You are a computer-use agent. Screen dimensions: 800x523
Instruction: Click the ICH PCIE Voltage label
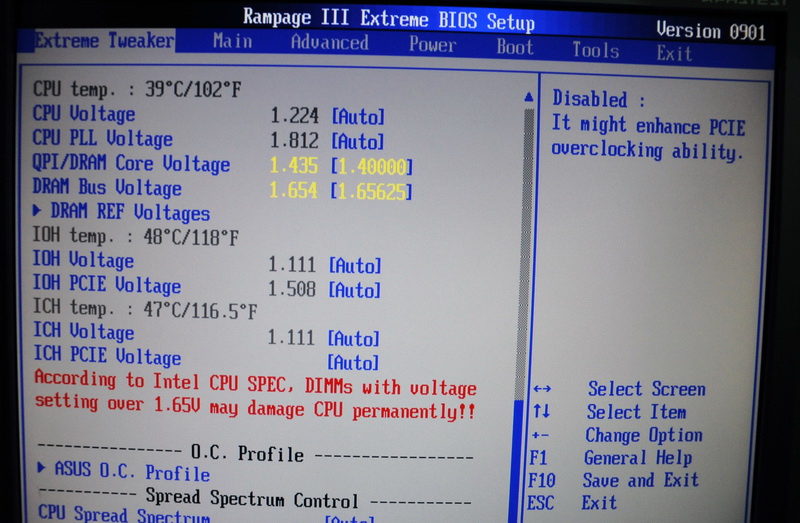pyautogui.click(x=107, y=356)
